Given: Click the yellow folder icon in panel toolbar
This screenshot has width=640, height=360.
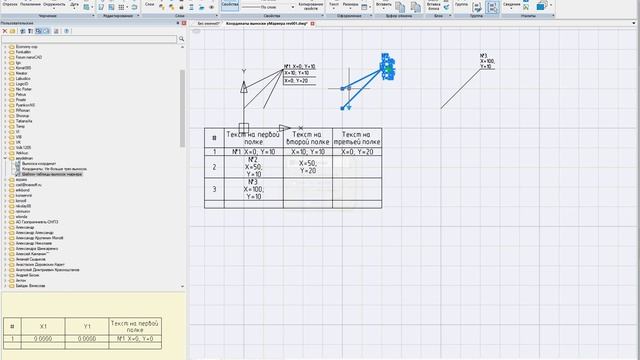Looking at the screenshot, I should pos(13,31).
